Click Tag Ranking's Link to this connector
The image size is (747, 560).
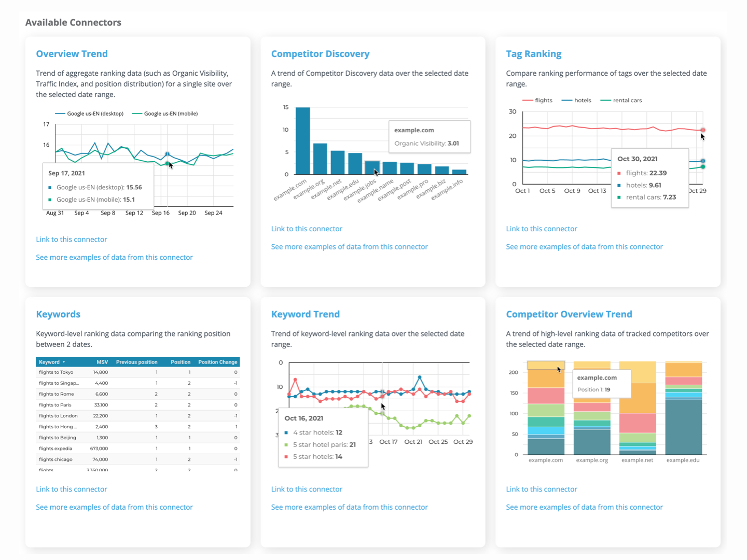pos(541,229)
